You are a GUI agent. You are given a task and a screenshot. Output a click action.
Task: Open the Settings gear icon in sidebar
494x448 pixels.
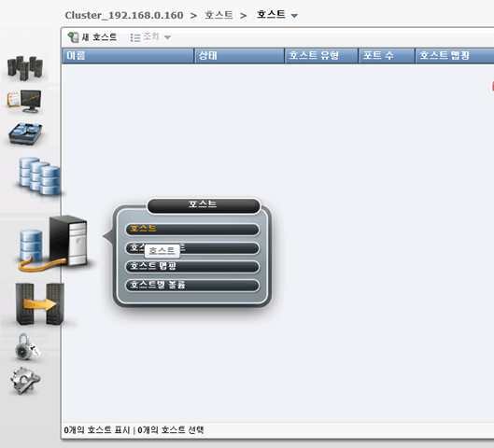pyautogui.click(x=25, y=380)
